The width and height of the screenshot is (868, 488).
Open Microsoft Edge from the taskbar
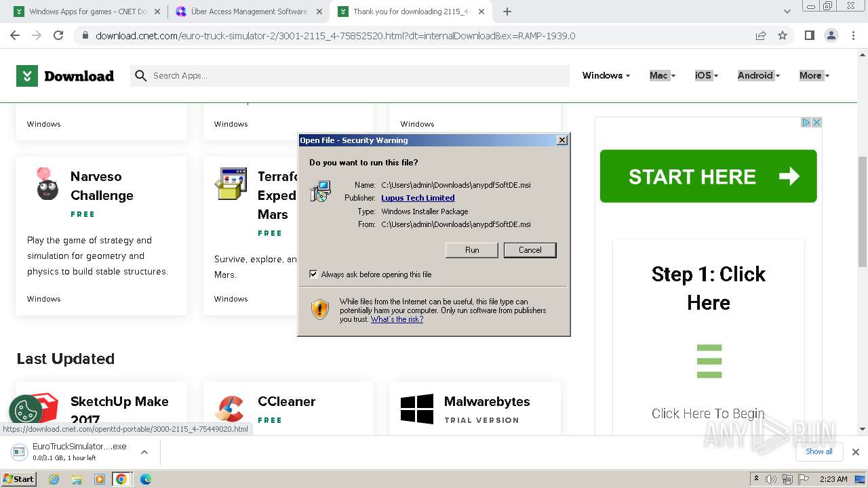point(145,479)
